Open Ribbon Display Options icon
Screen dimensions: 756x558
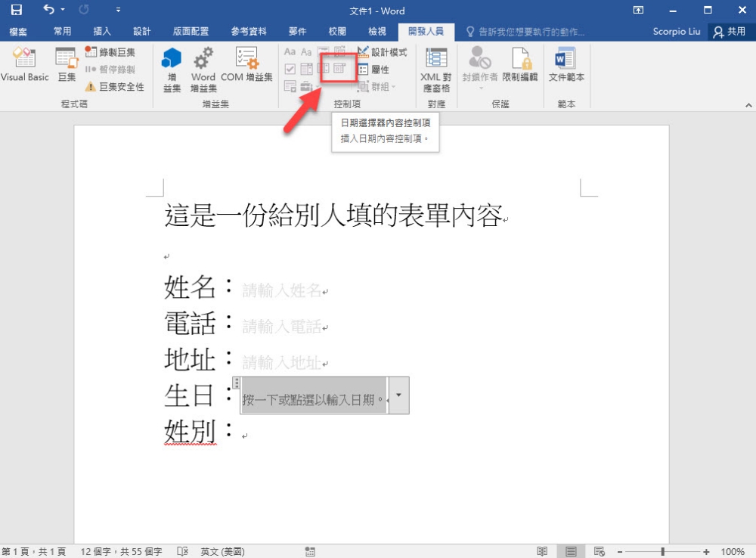click(638, 10)
